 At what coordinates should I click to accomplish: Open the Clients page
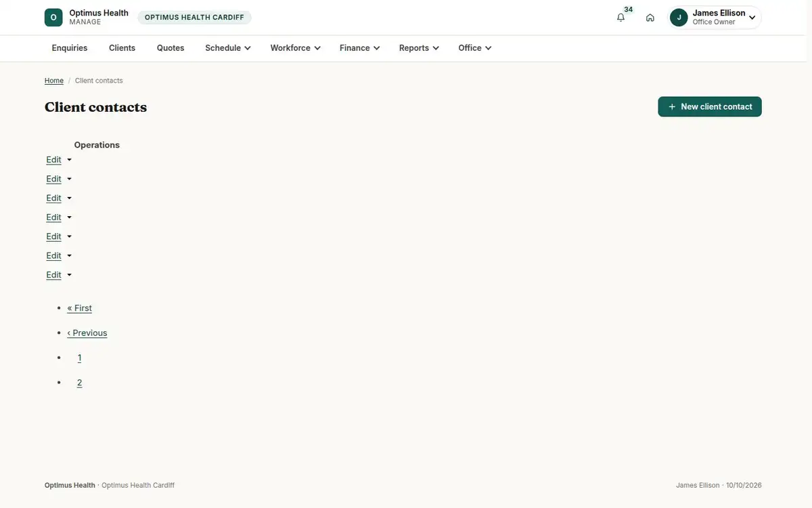coord(122,48)
